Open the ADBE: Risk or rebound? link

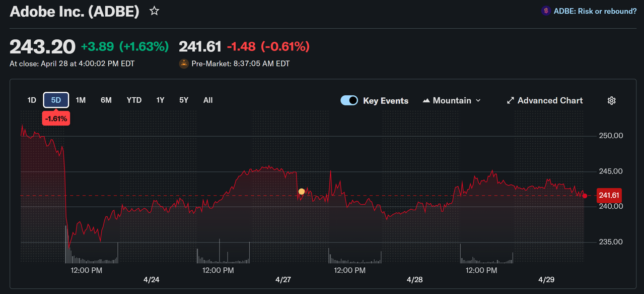pos(595,11)
